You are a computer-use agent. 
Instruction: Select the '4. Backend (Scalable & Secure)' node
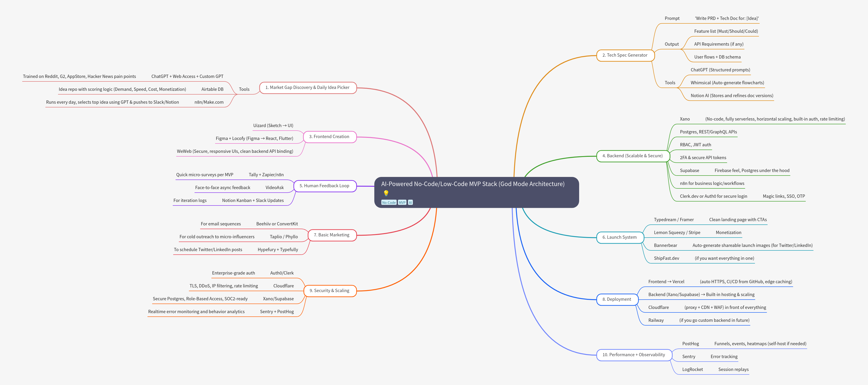[633, 156]
